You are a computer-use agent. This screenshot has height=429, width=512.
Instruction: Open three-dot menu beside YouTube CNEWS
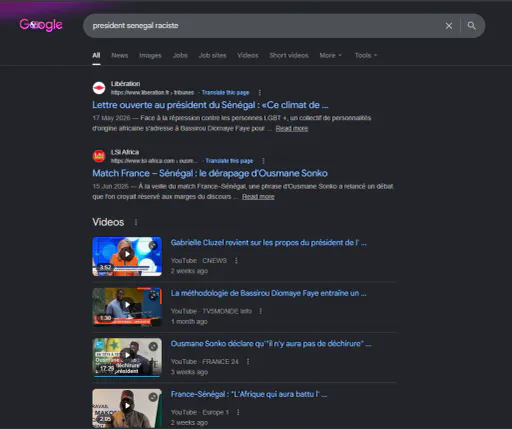point(236,261)
